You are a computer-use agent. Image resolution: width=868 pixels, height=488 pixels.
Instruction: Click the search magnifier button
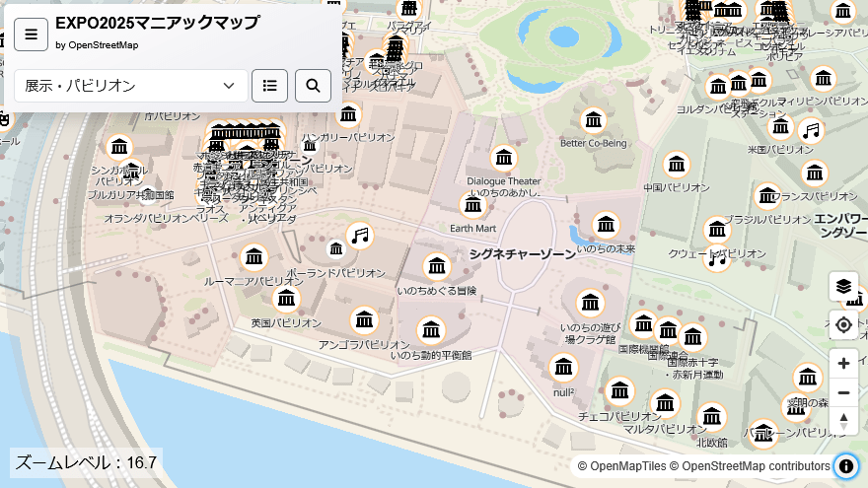click(313, 86)
